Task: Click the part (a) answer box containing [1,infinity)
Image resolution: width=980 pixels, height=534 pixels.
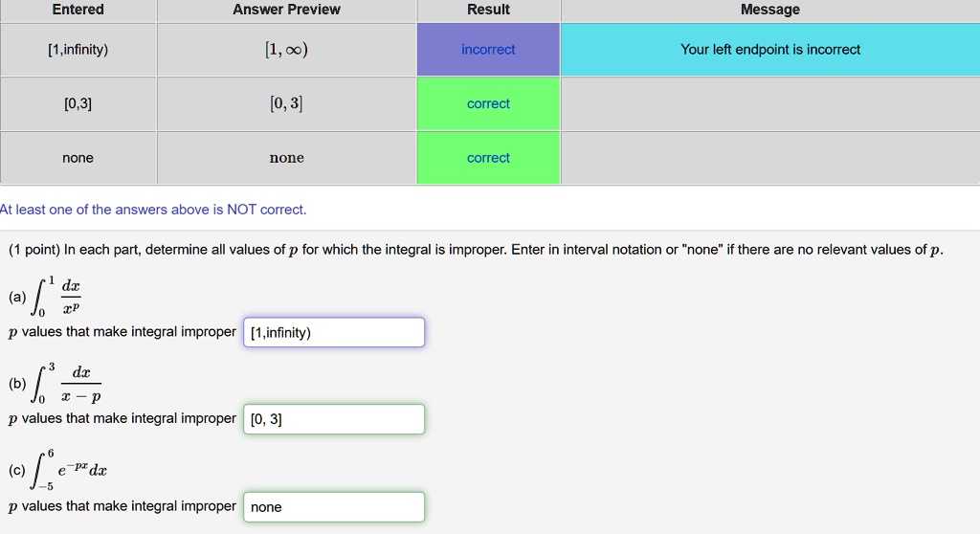Action: click(x=334, y=333)
